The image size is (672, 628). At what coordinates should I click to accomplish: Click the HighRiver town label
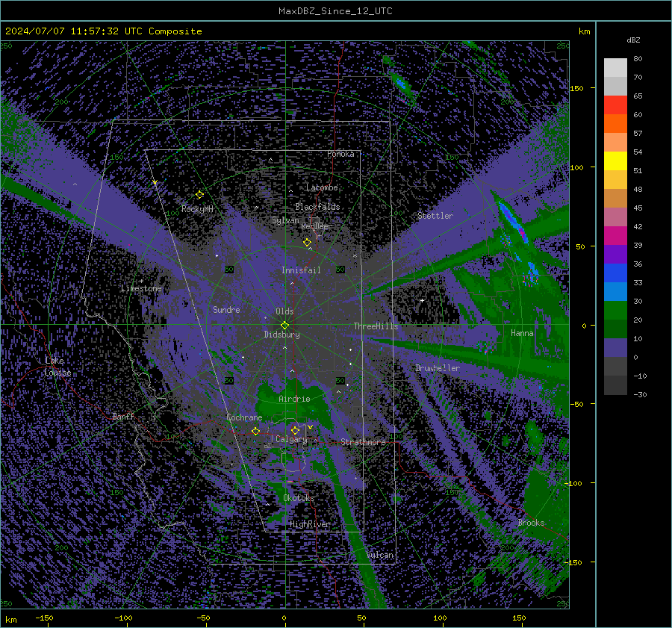pyautogui.click(x=310, y=524)
